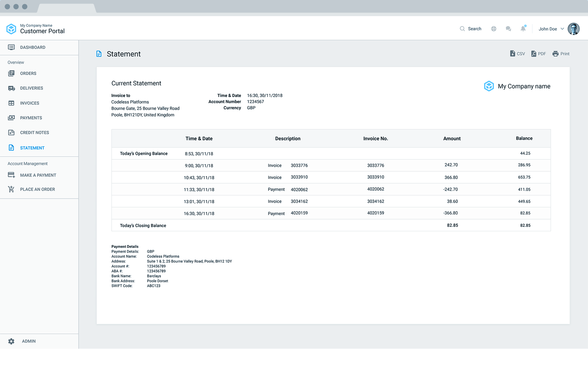Select the Statement entry in the sidebar
The image size is (588, 368).
tap(32, 148)
